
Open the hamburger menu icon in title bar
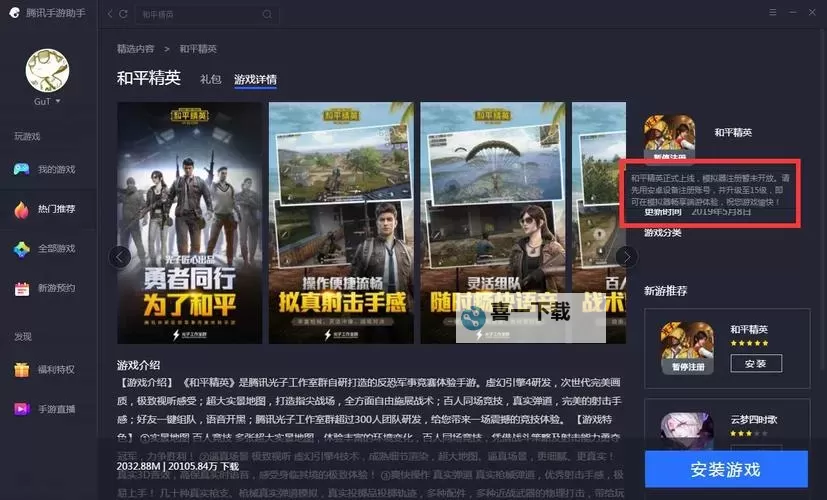pyautogui.click(x=773, y=12)
